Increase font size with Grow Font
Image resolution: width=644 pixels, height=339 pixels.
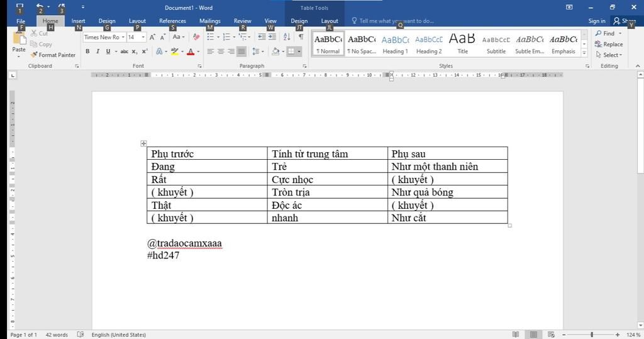pyautogui.click(x=152, y=37)
